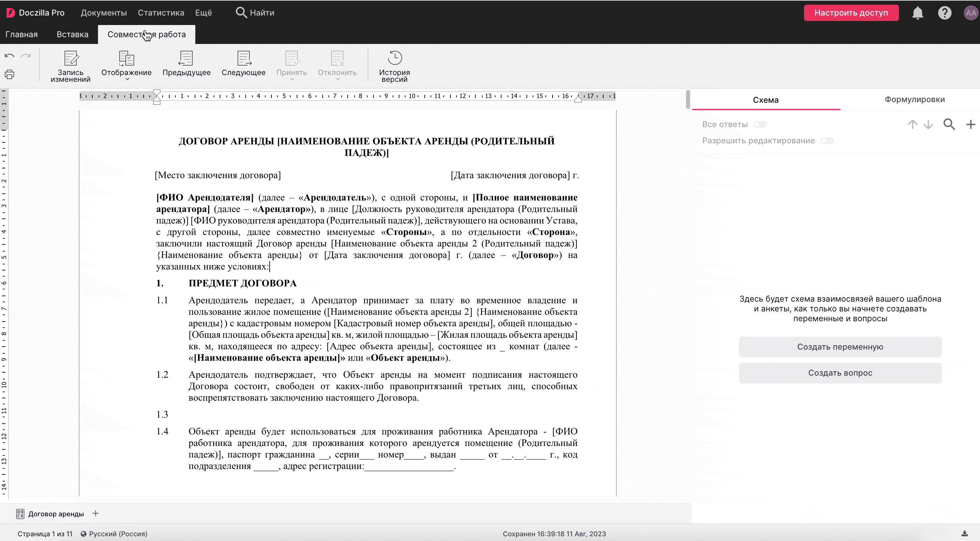Switch to the Вставка tab

[72, 34]
